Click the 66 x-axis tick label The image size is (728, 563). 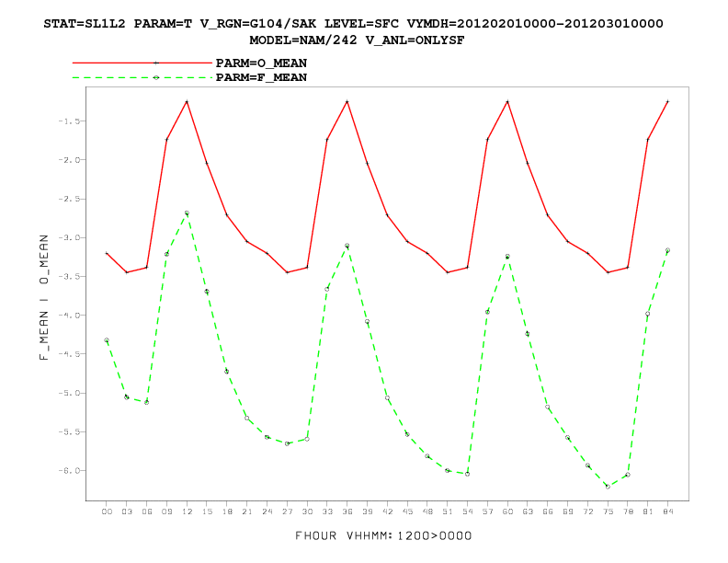[548, 511]
